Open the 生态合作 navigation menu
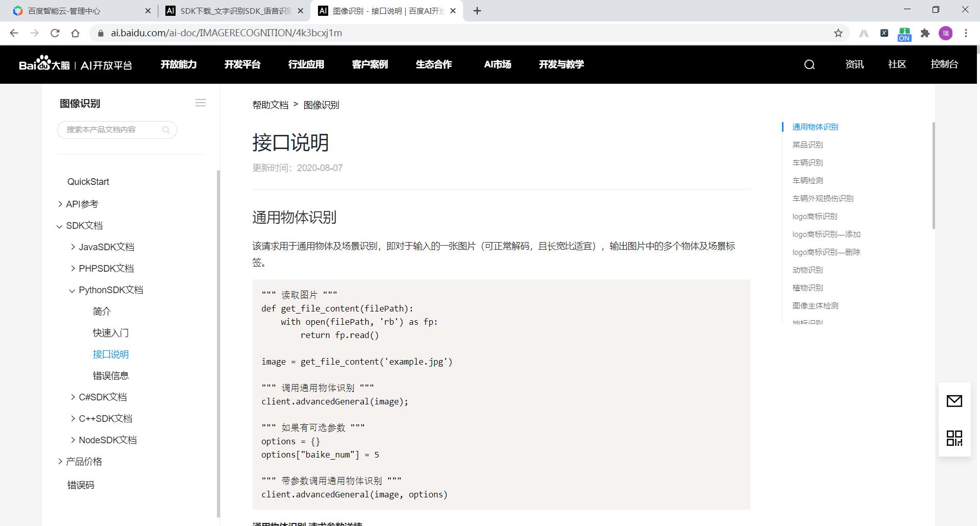980x526 pixels. (434, 64)
